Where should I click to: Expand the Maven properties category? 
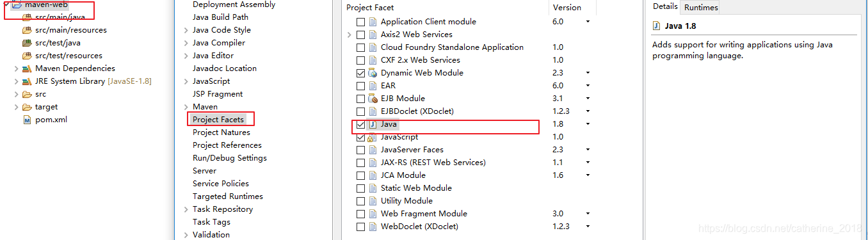(186, 107)
